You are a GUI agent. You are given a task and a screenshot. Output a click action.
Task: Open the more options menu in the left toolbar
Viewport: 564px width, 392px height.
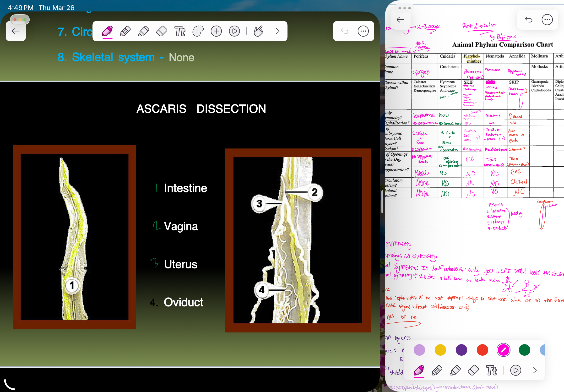pyautogui.click(x=363, y=31)
